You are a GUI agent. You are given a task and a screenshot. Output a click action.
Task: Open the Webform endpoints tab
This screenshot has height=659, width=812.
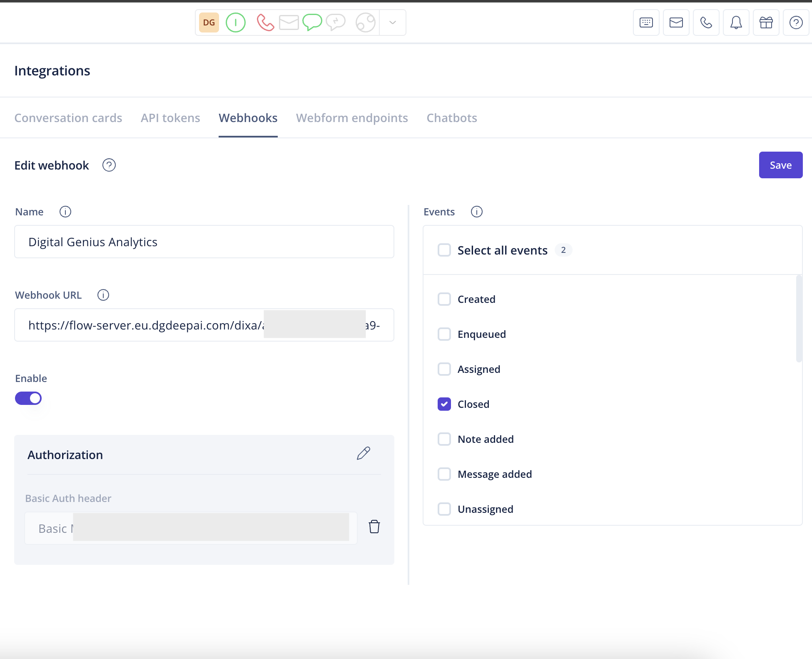(352, 118)
